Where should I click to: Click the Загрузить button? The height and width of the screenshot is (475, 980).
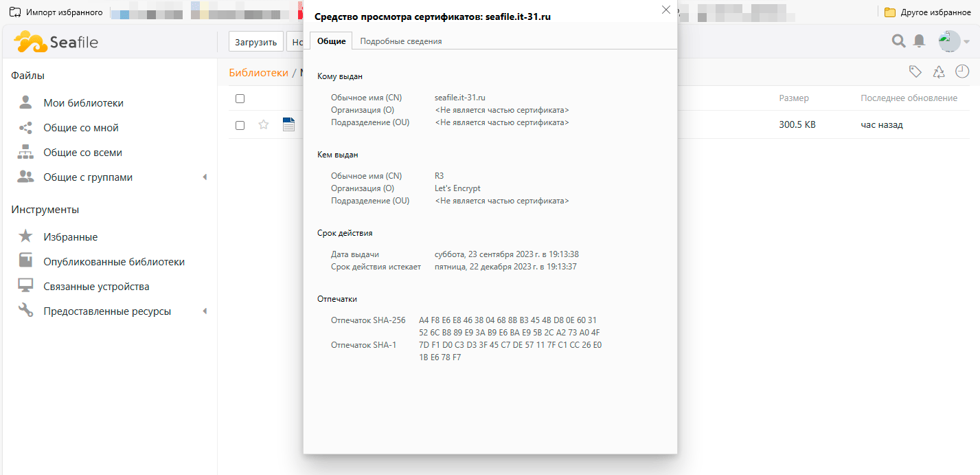[256, 42]
